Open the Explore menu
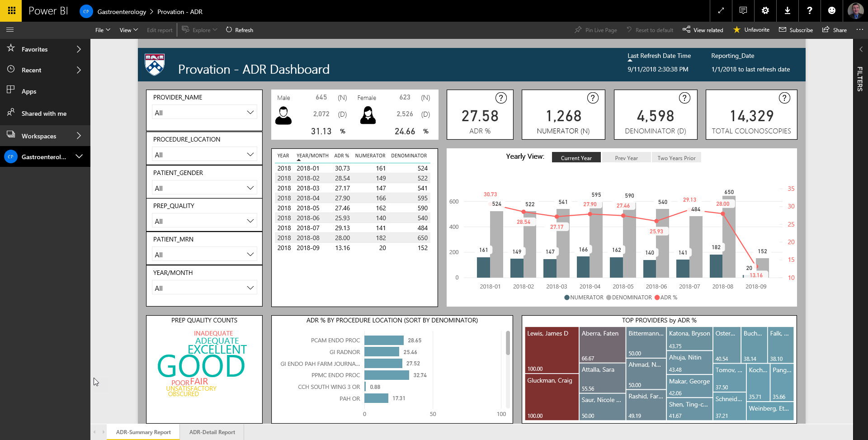Viewport: 868px width, 440px height. tap(200, 30)
